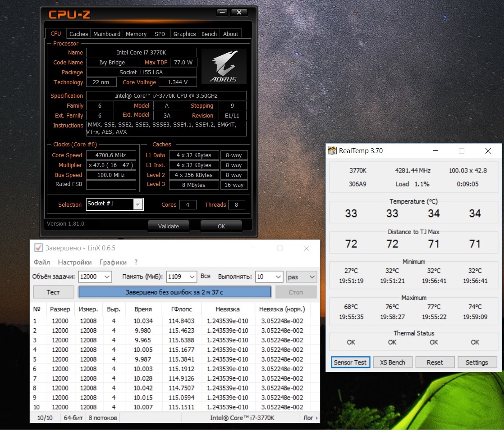Open the Graphics tab

pyautogui.click(x=184, y=34)
